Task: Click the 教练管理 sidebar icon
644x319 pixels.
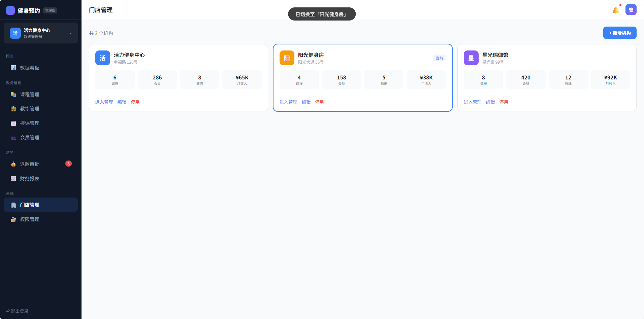Action: 13,109
